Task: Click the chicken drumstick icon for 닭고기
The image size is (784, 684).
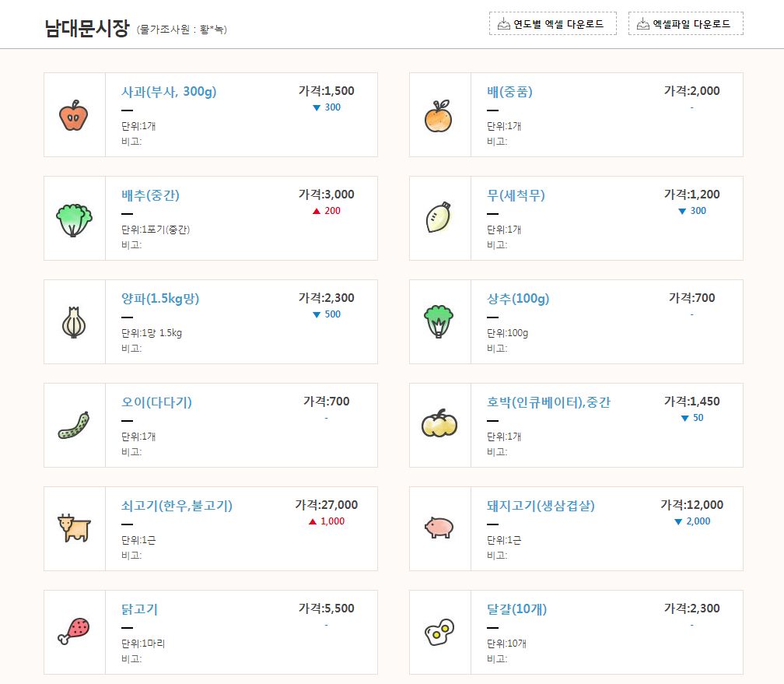Action: pos(74,631)
